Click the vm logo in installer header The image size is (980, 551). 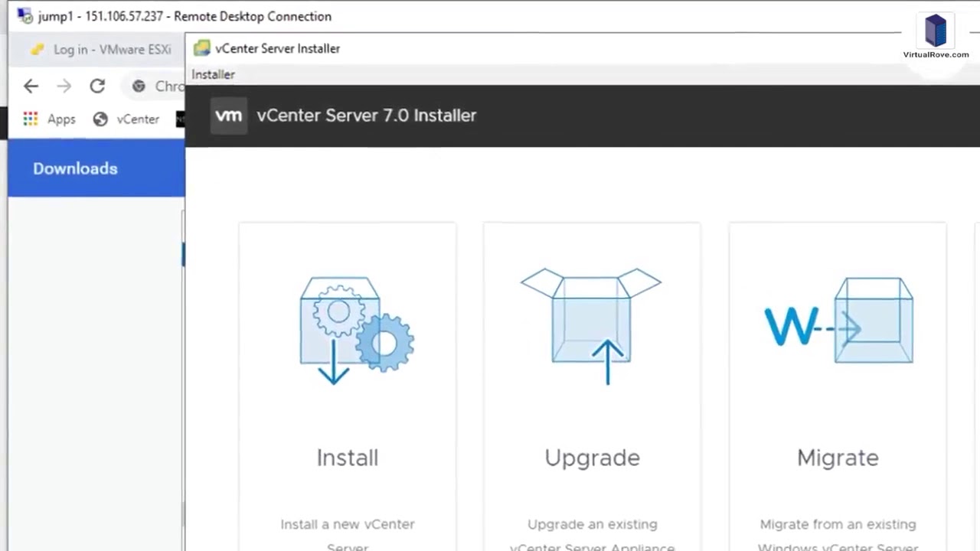228,116
